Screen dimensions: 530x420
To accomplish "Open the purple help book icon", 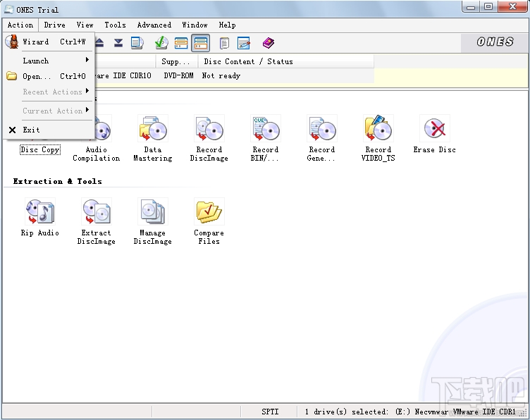I will (269, 43).
